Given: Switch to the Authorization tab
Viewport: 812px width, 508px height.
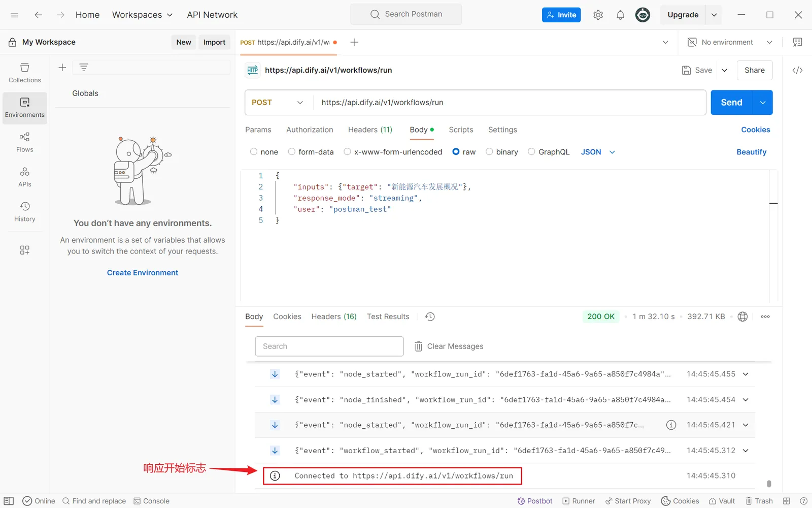Looking at the screenshot, I should click(x=310, y=130).
